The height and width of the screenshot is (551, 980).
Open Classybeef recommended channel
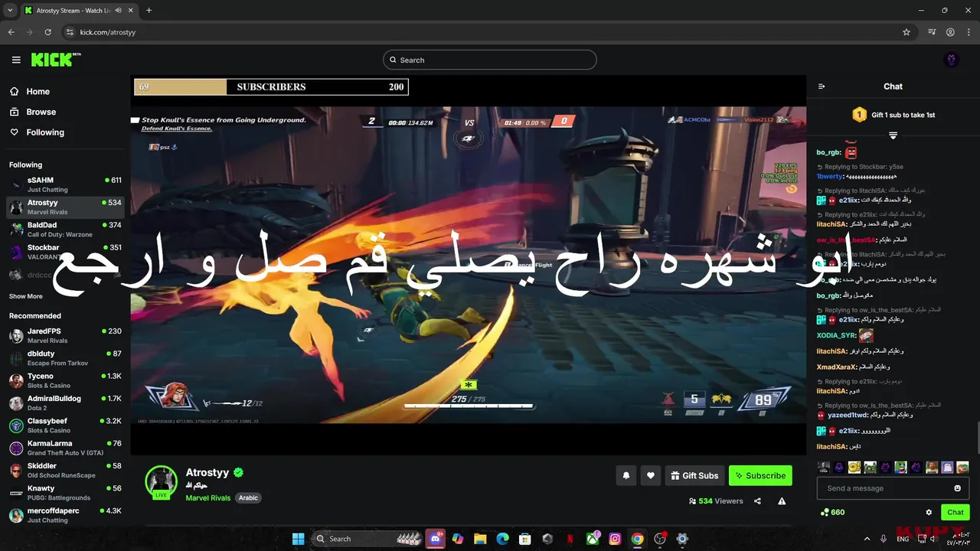point(66,425)
